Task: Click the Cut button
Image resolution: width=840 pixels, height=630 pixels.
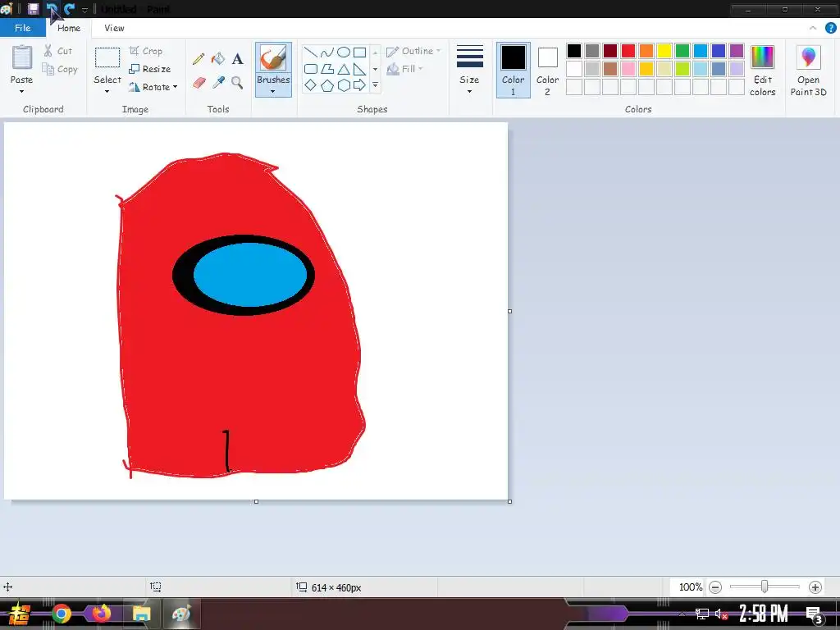Action: (x=58, y=51)
